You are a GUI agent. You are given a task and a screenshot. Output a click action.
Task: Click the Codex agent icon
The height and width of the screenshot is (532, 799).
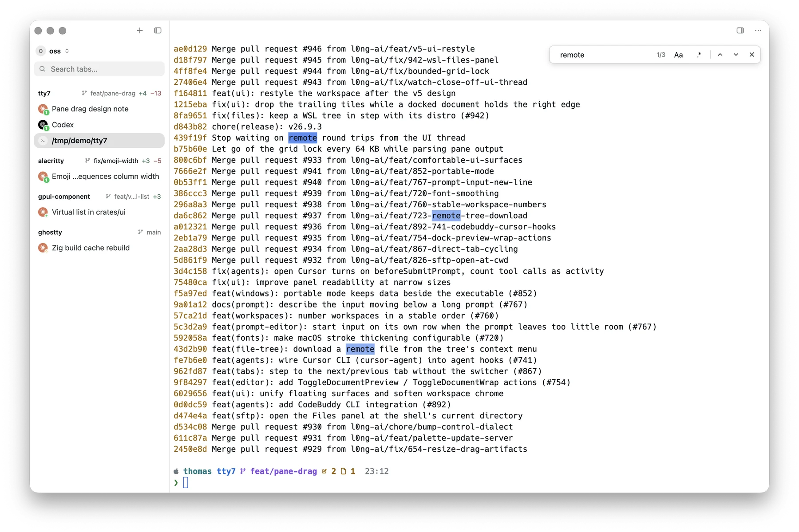(x=43, y=125)
